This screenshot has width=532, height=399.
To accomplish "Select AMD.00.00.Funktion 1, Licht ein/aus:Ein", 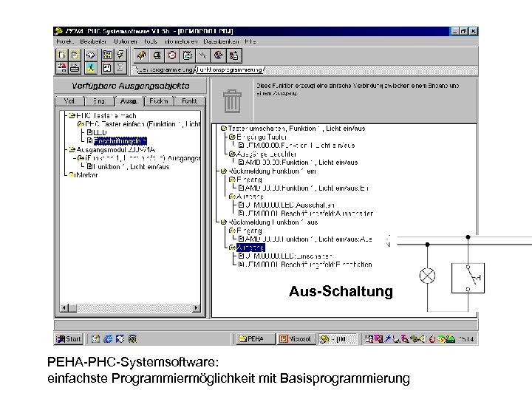I will click(307, 188).
